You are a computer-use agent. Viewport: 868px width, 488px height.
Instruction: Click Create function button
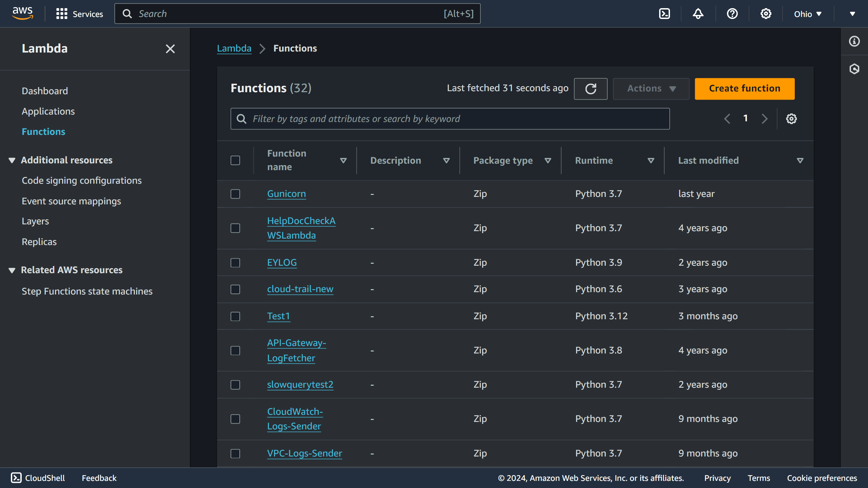coord(745,88)
